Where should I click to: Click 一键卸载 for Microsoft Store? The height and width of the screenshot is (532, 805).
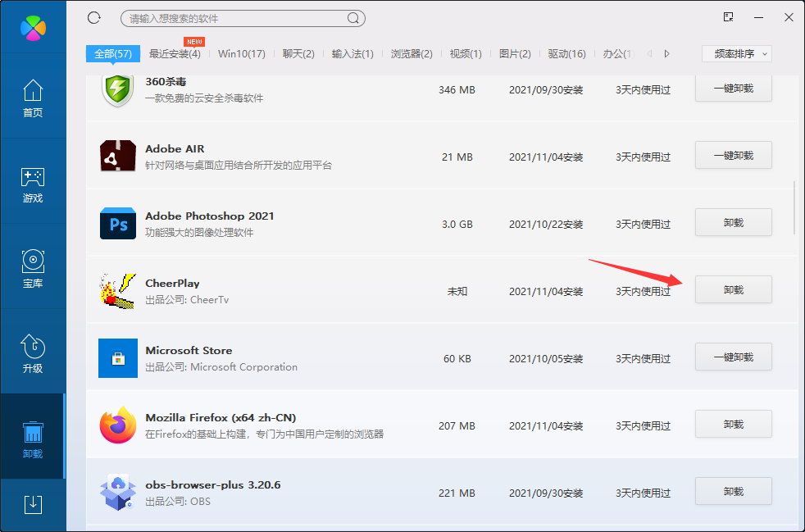734,357
